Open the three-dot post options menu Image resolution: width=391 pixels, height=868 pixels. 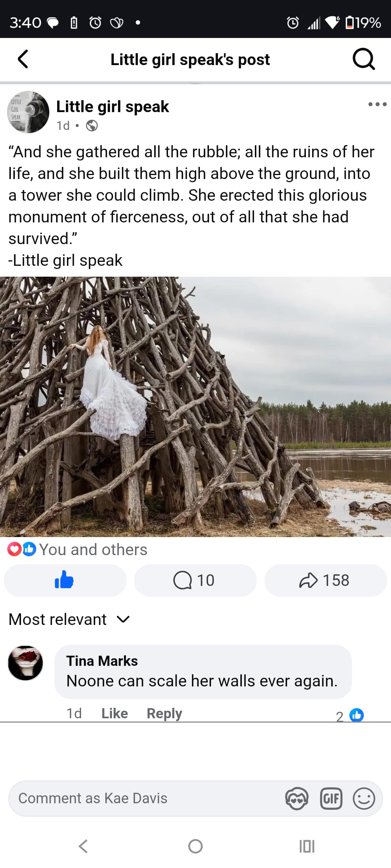[x=377, y=105]
